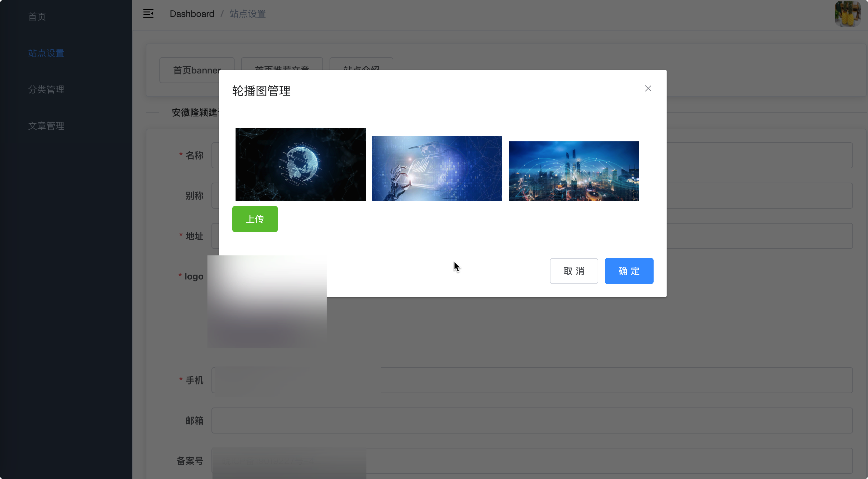The height and width of the screenshot is (479, 868).
Task: Click the green 上传 upload button
Action: point(255,219)
